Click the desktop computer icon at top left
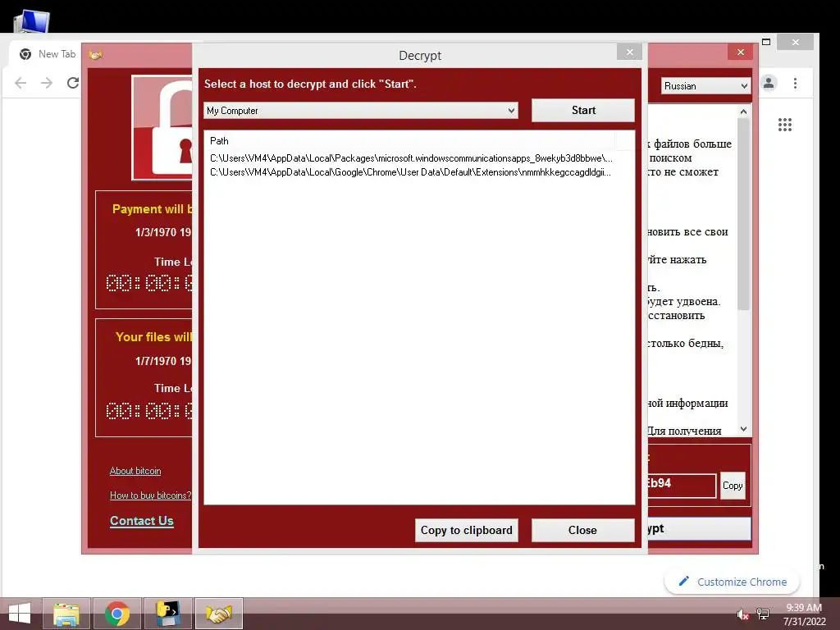The height and width of the screenshot is (630, 840). coord(31,21)
